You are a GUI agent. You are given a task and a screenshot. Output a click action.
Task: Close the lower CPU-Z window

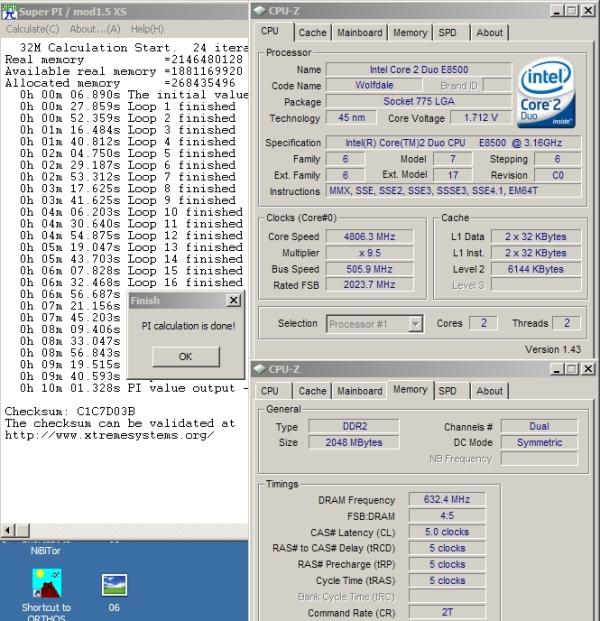tap(588, 369)
